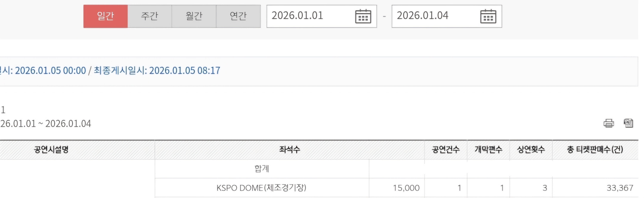Click the printer icon to print the table
Screen dimensions: 644x198
point(609,123)
